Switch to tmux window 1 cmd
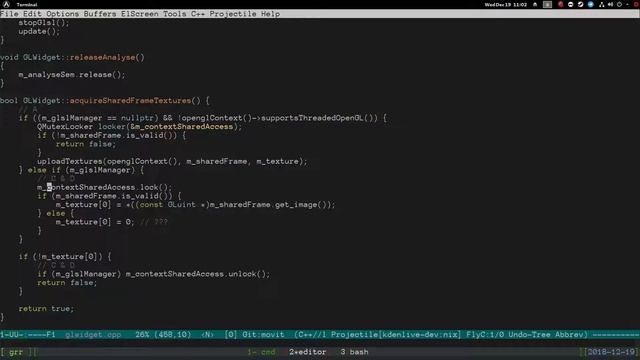 261,352
